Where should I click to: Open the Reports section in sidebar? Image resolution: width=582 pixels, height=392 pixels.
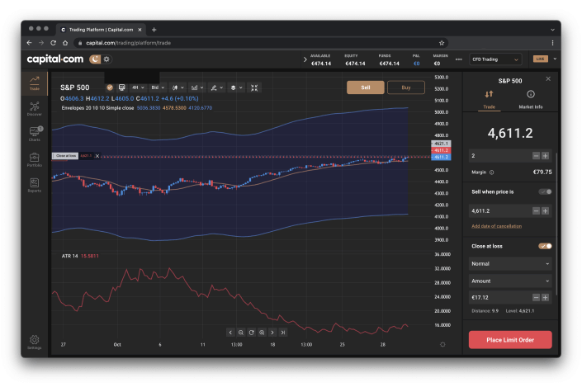pos(35,185)
